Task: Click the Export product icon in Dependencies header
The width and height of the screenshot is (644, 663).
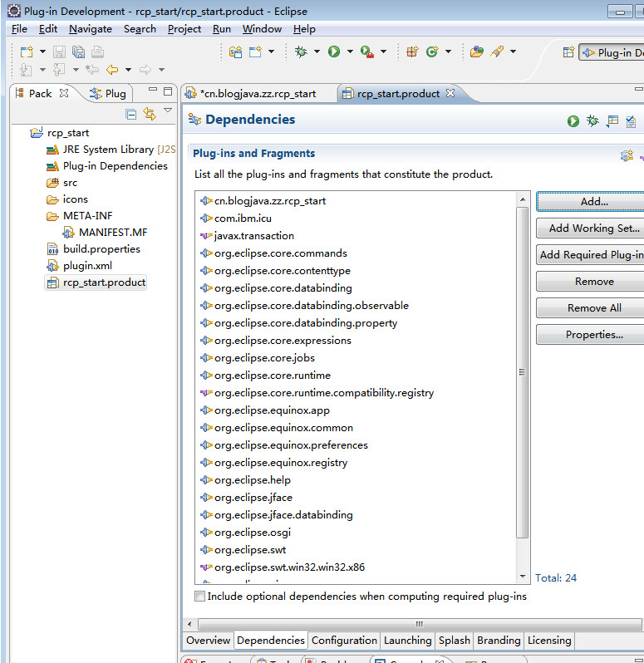Action: coord(612,121)
